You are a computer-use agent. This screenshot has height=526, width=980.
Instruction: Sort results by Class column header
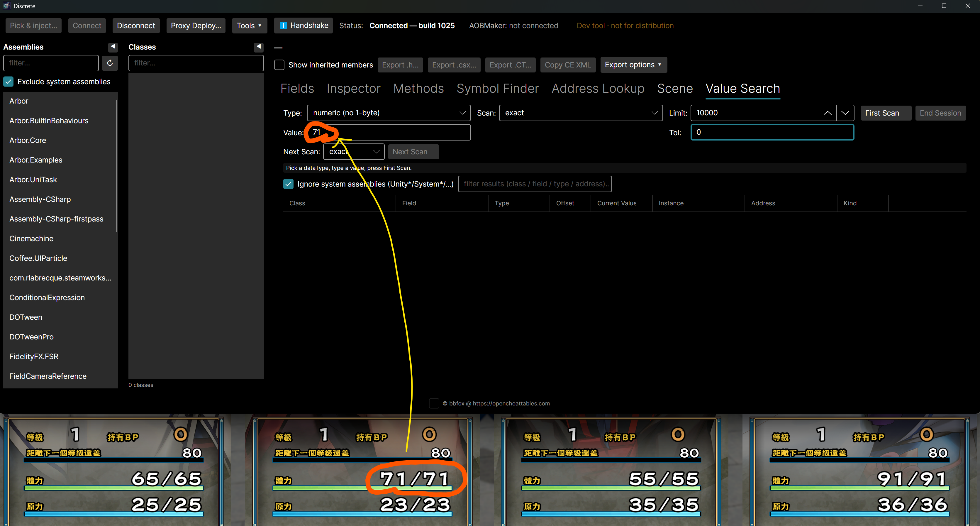click(339, 203)
